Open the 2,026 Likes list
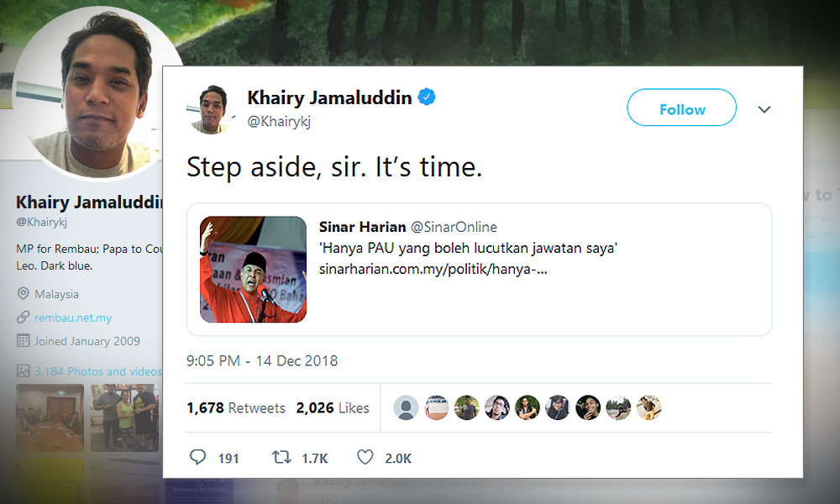The image size is (840, 504). pos(333,408)
